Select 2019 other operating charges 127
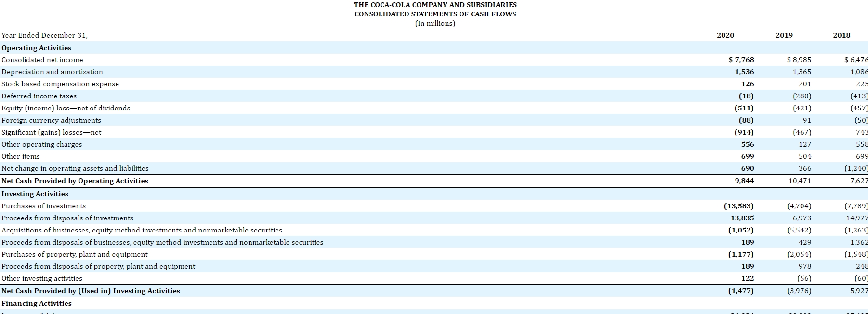 click(805, 144)
